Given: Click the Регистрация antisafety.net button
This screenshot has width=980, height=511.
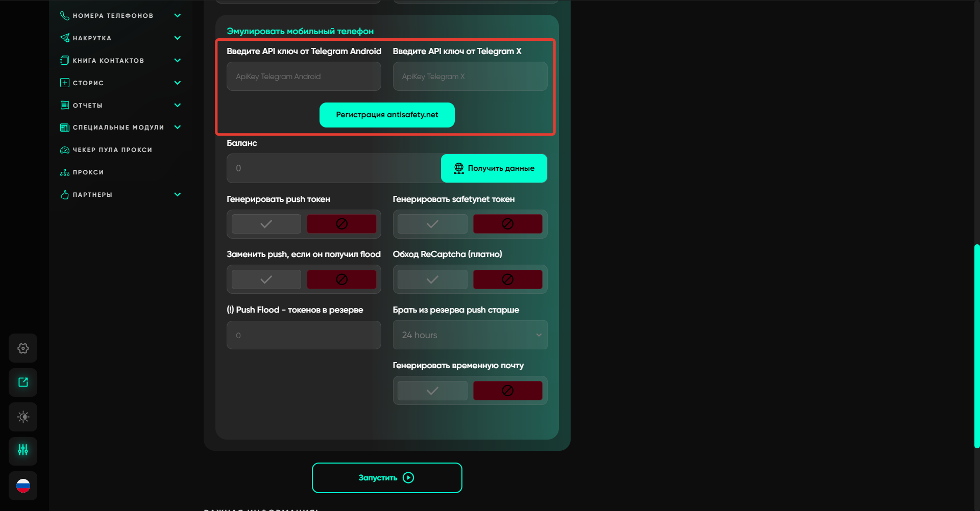Looking at the screenshot, I should [x=387, y=115].
